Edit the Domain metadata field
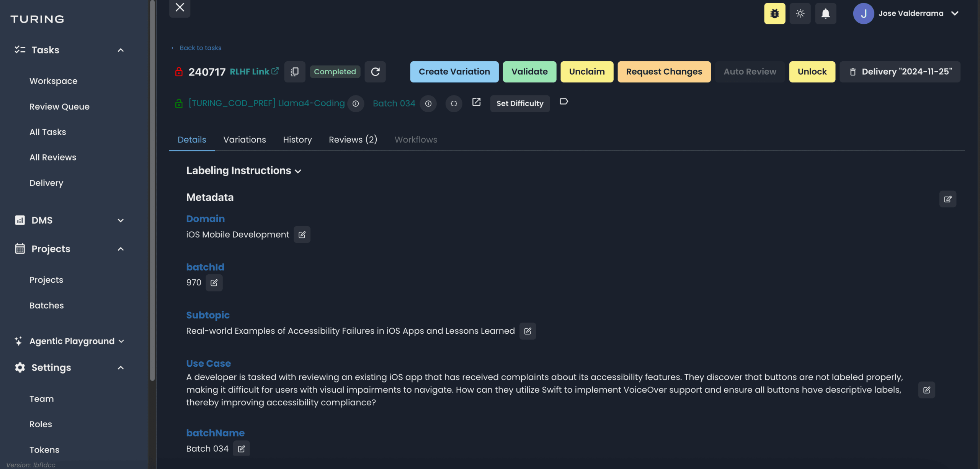Image resolution: width=980 pixels, height=469 pixels. click(302, 235)
